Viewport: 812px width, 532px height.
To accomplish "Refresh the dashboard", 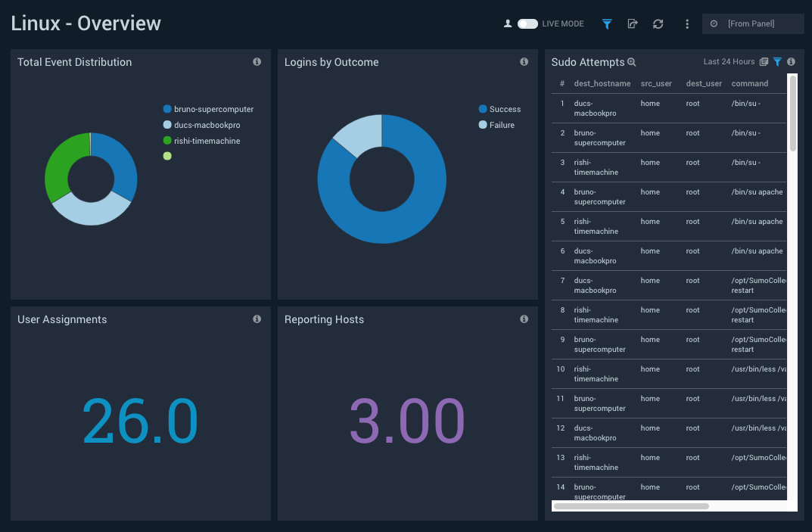I will (x=658, y=23).
